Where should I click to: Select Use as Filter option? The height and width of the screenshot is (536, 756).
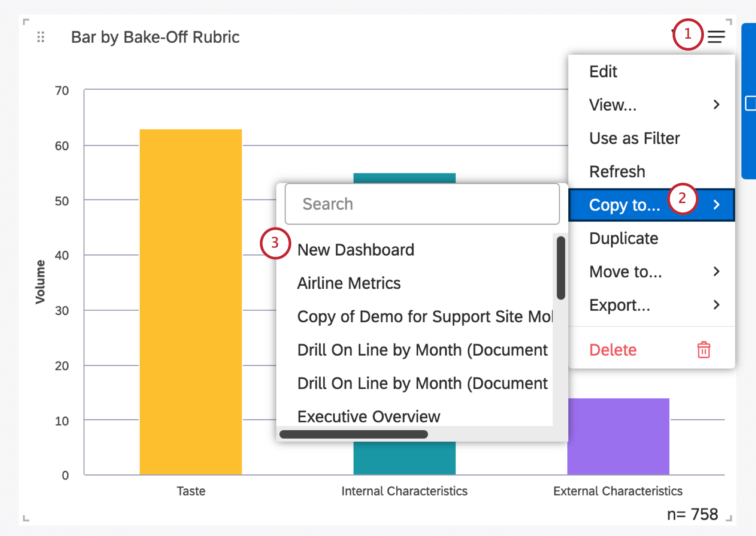[634, 138]
